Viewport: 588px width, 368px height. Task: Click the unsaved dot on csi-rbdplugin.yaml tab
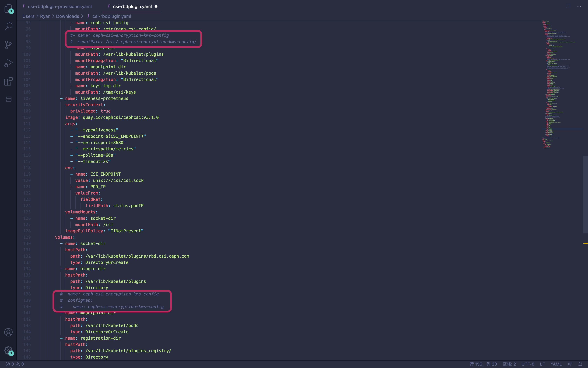(x=156, y=6)
